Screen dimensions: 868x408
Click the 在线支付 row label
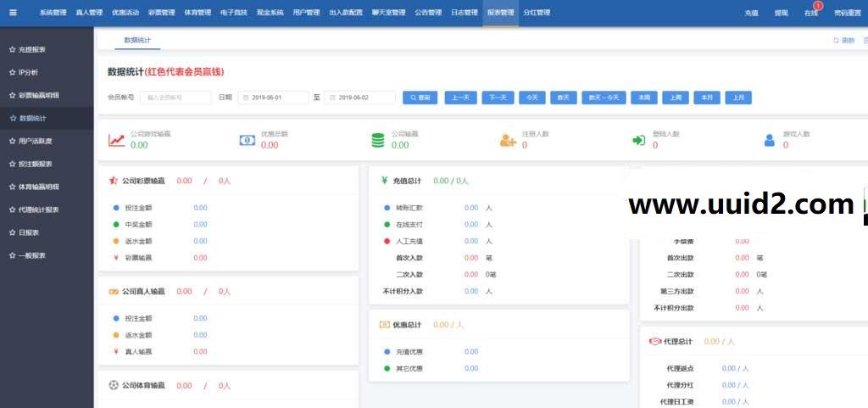(409, 224)
